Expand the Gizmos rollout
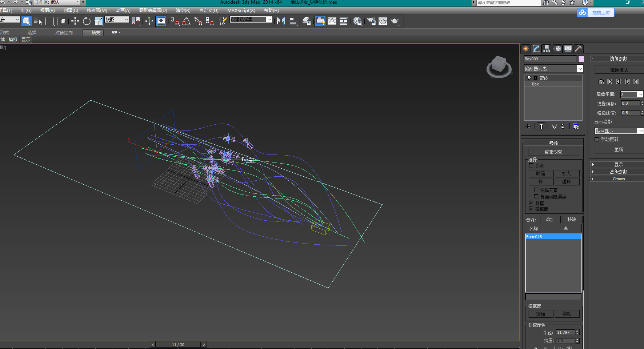Image resolution: width=644 pixels, height=349 pixels. [618, 179]
